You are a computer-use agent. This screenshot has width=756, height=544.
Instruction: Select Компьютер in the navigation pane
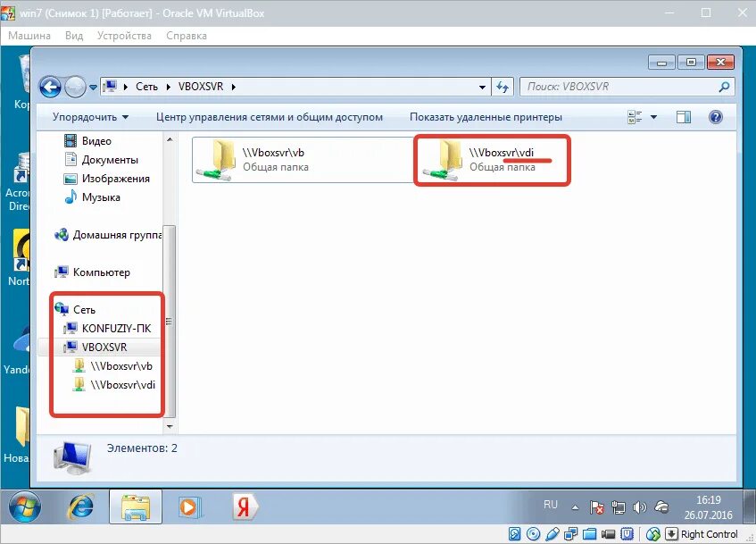click(92, 272)
